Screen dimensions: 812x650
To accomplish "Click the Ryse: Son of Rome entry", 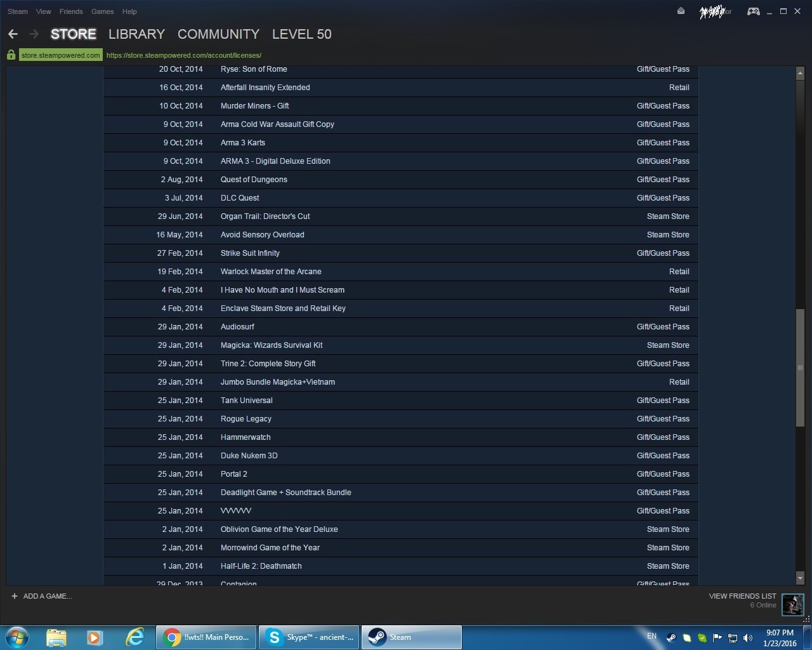I will point(401,69).
